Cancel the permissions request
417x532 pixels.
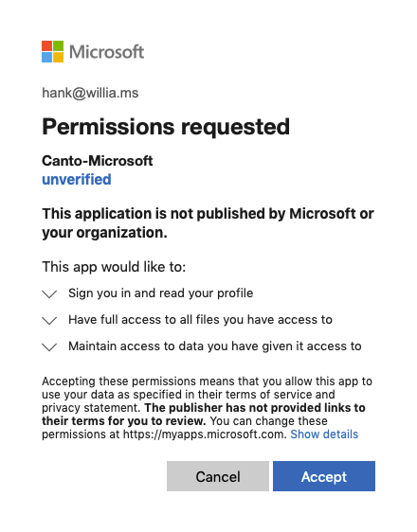click(218, 476)
